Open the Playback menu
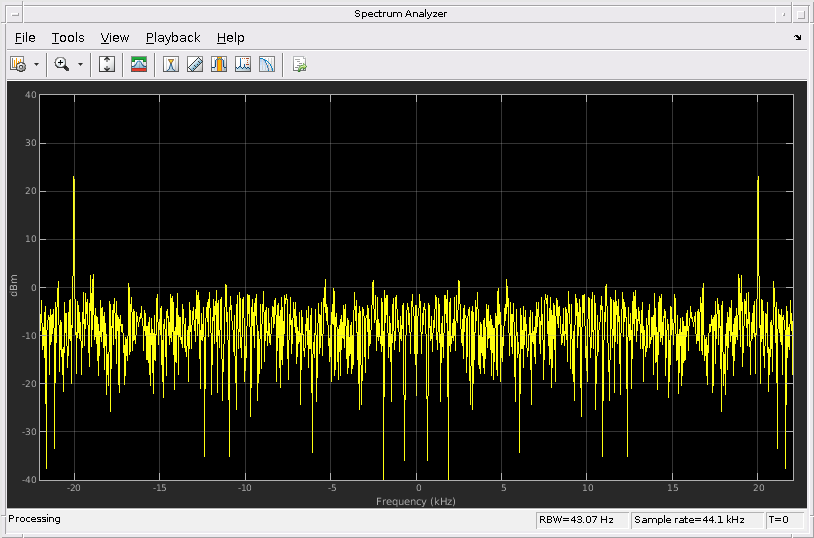Viewport: 814px width, 538px height. click(x=173, y=38)
